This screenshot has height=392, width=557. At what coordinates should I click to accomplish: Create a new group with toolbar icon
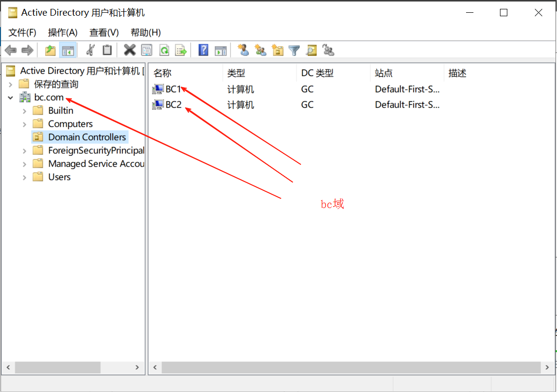tap(261, 50)
